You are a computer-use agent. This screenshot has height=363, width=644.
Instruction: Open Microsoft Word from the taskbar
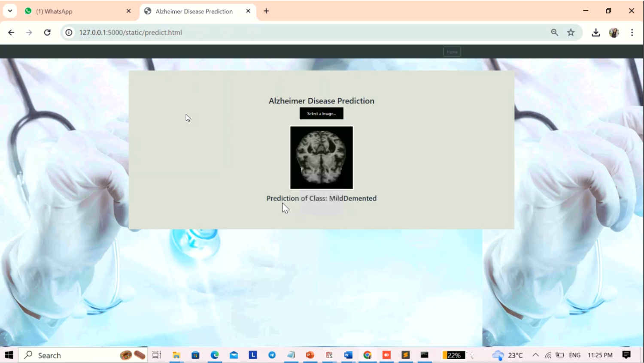pos(348,355)
